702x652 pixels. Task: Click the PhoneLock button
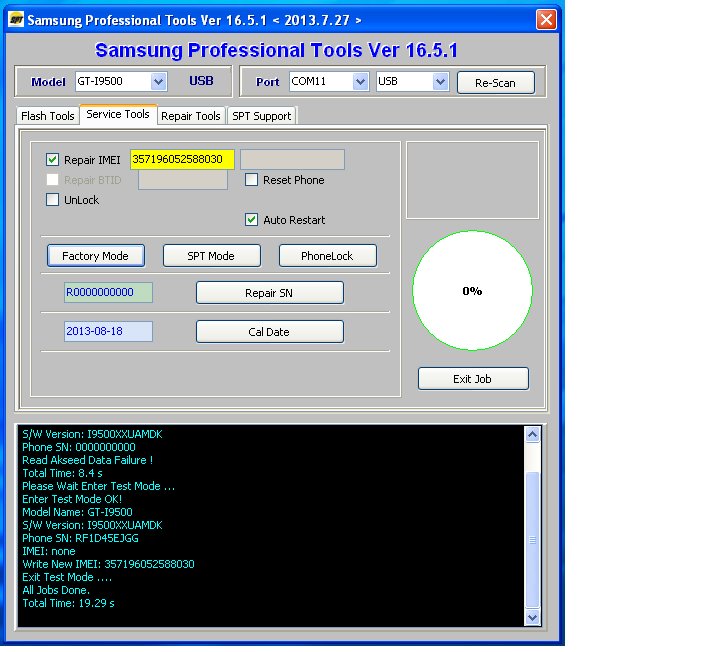[327, 256]
